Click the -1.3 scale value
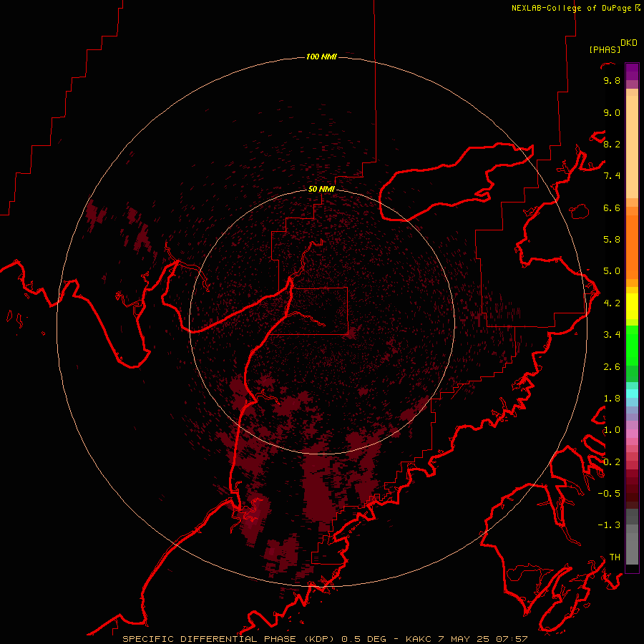The image size is (644, 644). click(609, 525)
